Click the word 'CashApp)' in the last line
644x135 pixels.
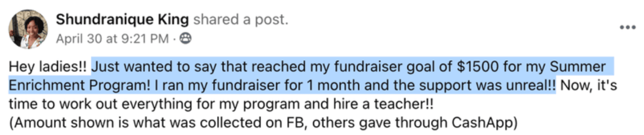485,123
